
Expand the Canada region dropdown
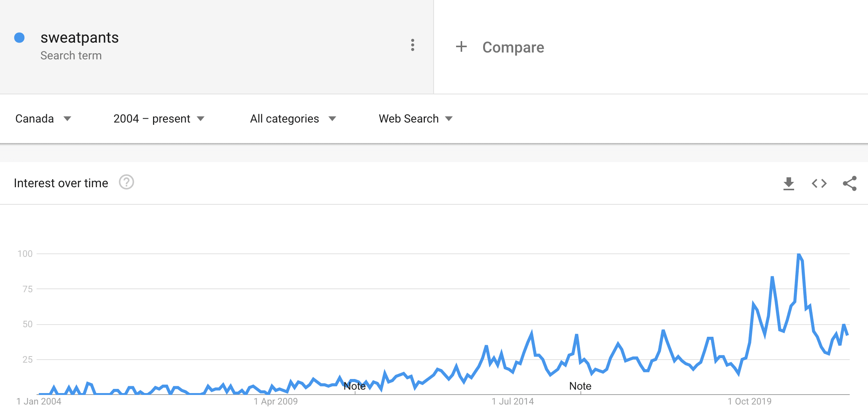point(43,119)
